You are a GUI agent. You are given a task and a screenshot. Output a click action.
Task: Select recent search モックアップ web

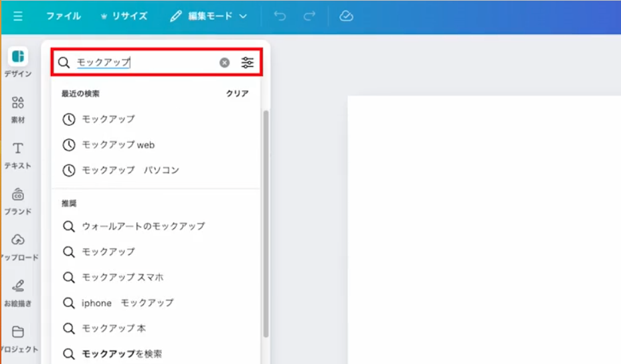(156, 145)
